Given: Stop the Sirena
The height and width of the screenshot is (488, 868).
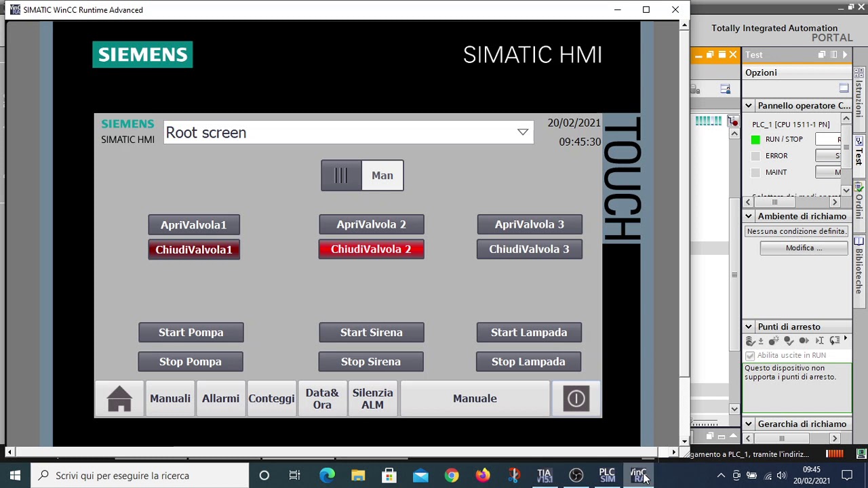Looking at the screenshot, I should click(371, 361).
